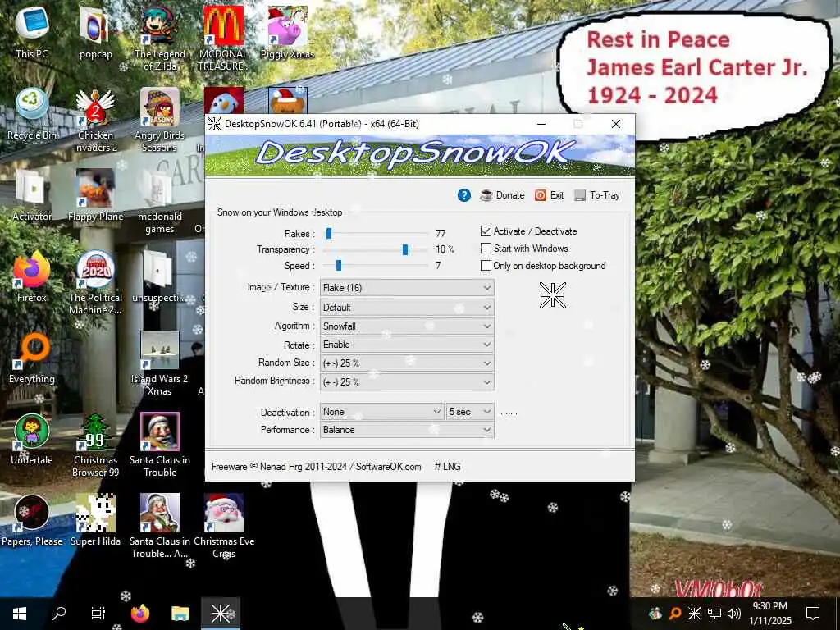
Task: Open the blue help question mark icon
Action: (x=464, y=195)
